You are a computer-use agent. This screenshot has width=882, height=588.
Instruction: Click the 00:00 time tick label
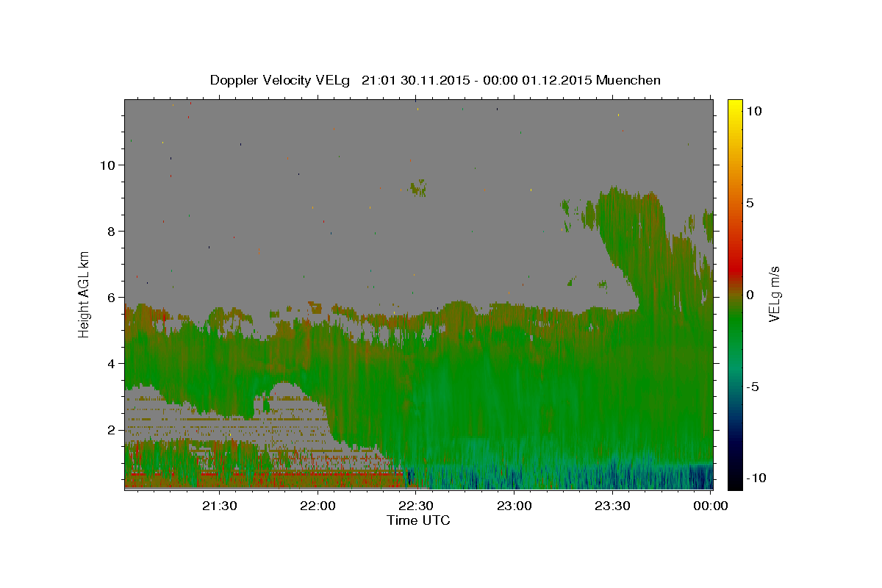(711, 506)
